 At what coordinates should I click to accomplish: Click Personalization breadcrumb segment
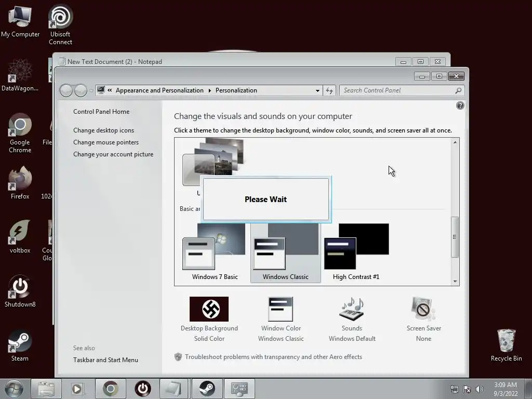pyautogui.click(x=236, y=90)
